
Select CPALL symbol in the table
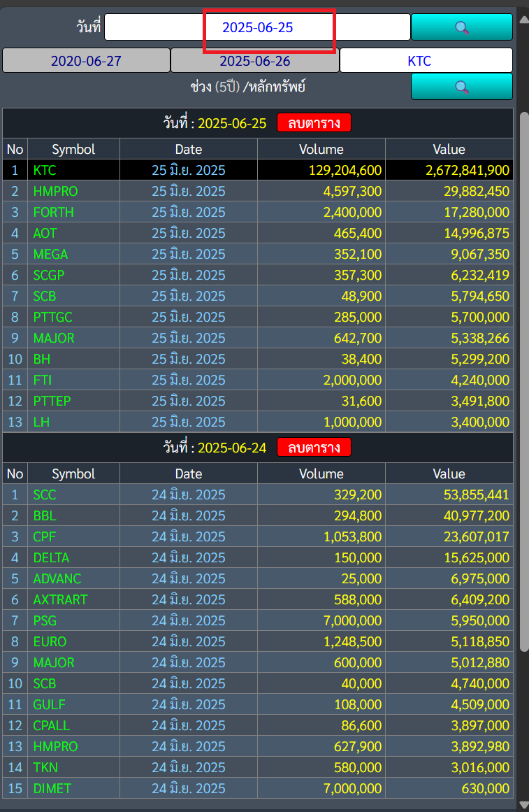point(51,725)
